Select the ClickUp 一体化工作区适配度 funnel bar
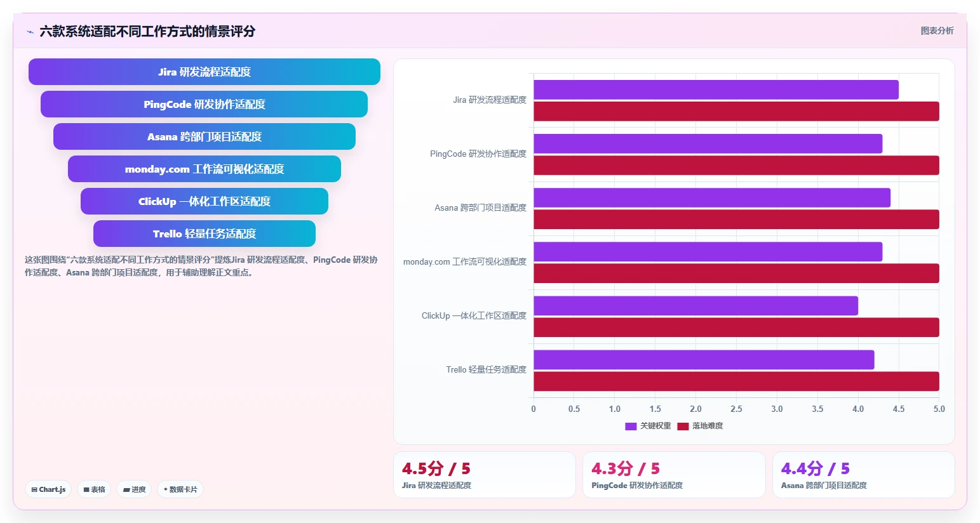 point(205,201)
